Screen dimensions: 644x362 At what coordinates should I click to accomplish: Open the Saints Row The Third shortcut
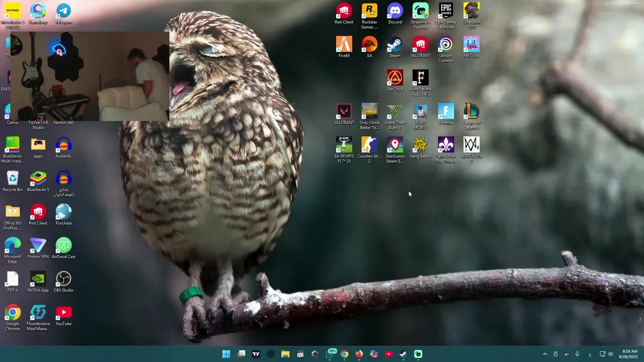[446, 150]
